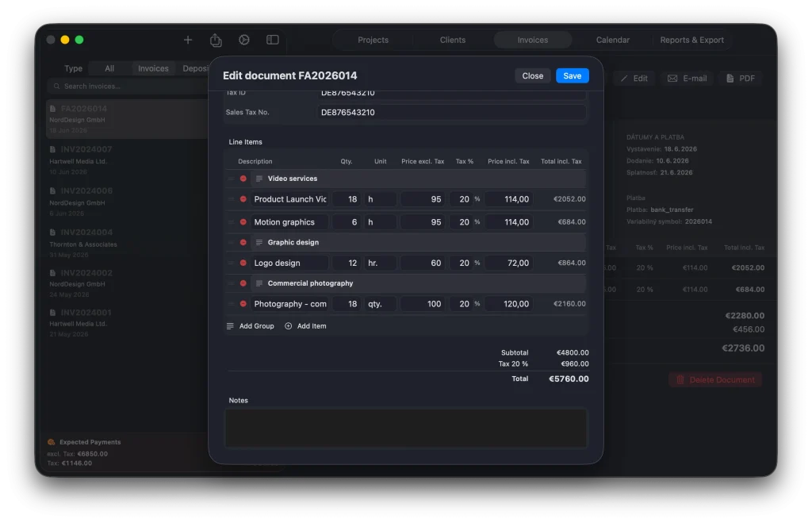Screen dimensions: 812x523
Task: Save the edited document
Action: (573, 75)
